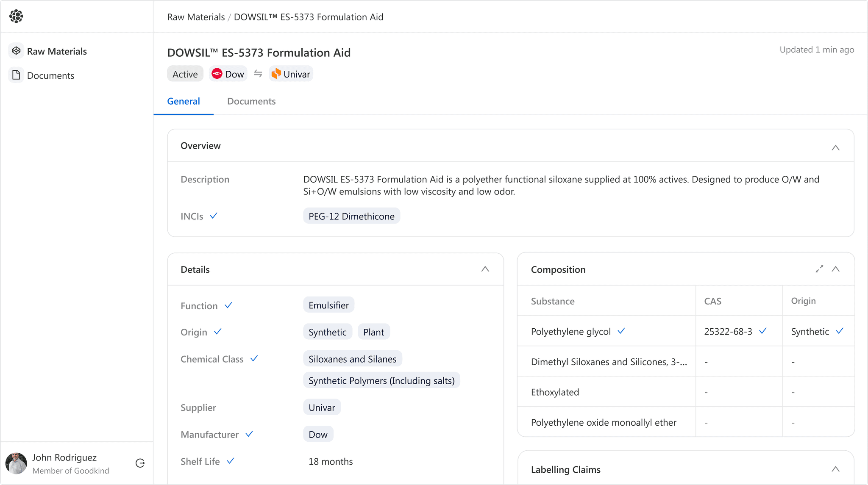Click the swap arrows icon between Dow and Univar

[258, 74]
